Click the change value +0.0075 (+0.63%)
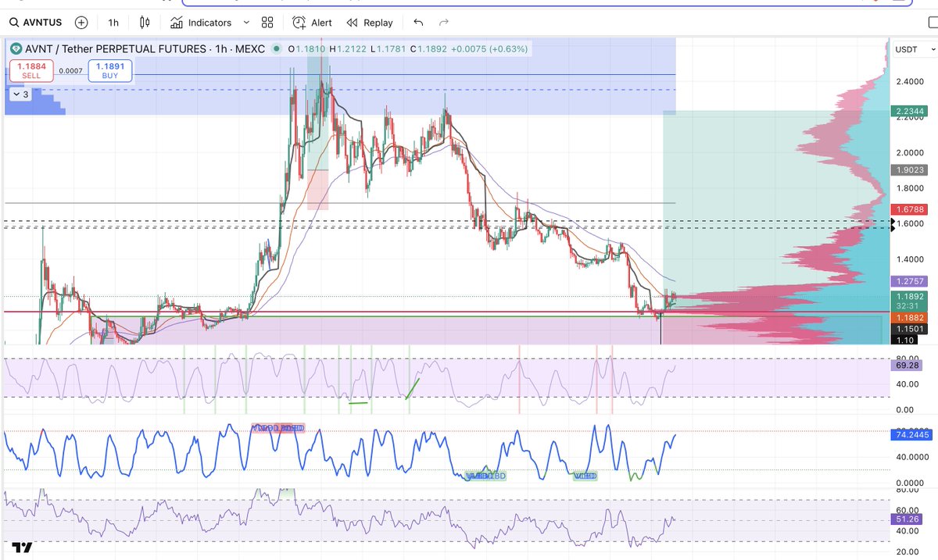The width and height of the screenshot is (938, 560). [489, 49]
